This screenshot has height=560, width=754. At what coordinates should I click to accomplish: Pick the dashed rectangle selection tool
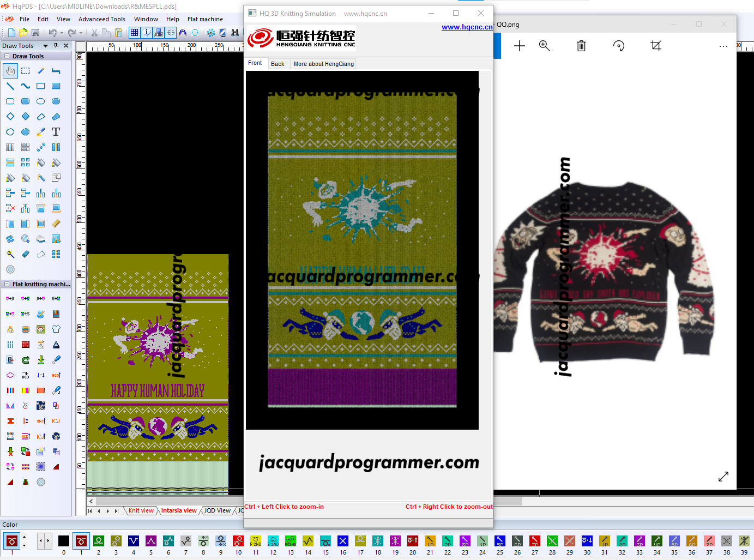26,71
